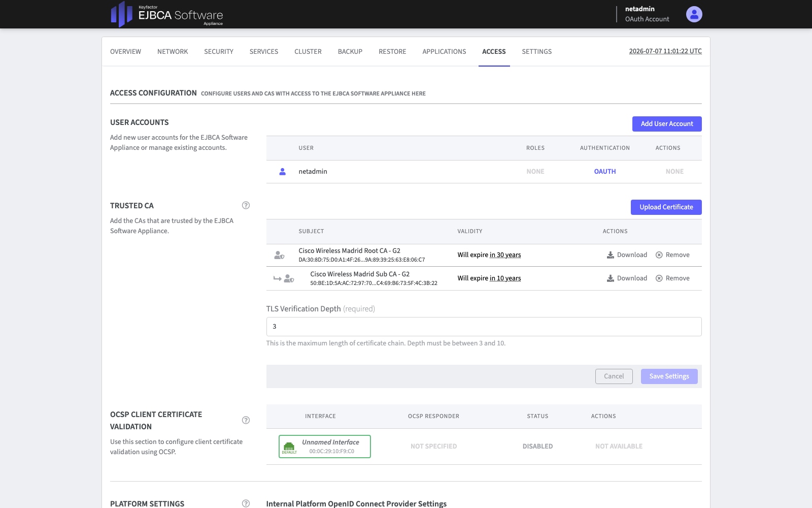Image resolution: width=812 pixels, height=508 pixels.
Task: Click the OAuth Account label in header
Action: coord(647,19)
